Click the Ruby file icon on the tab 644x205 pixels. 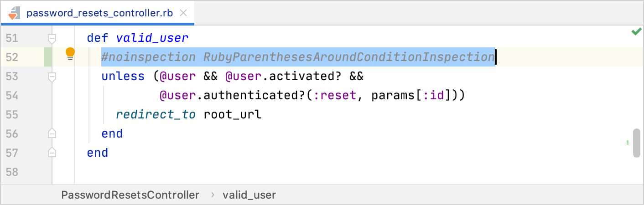click(14, 13)
